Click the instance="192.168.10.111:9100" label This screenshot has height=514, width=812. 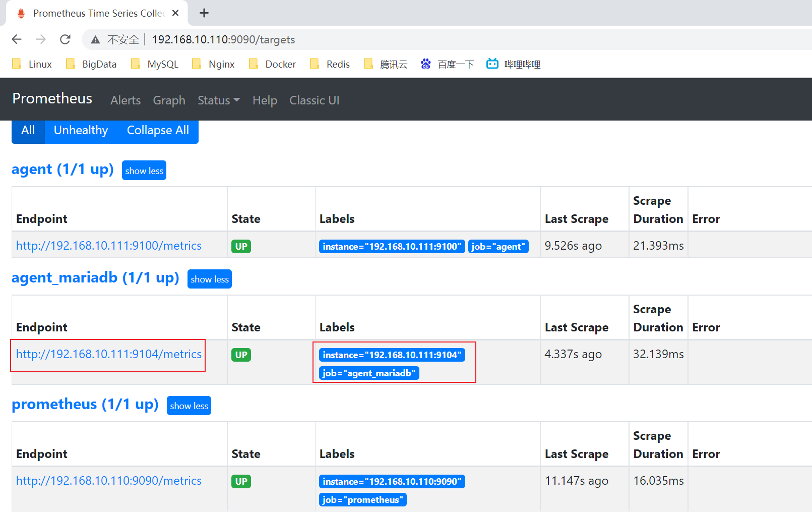click(x=392, y=246)
